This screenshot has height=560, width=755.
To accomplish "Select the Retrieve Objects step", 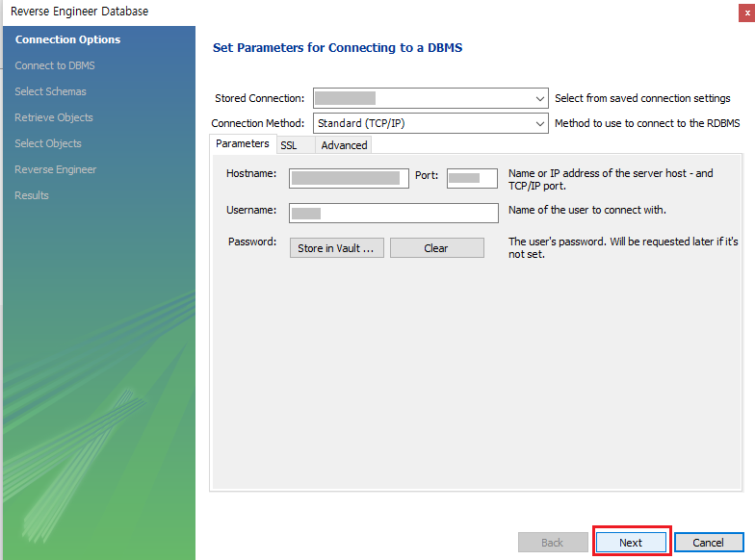I will [54, 117].
